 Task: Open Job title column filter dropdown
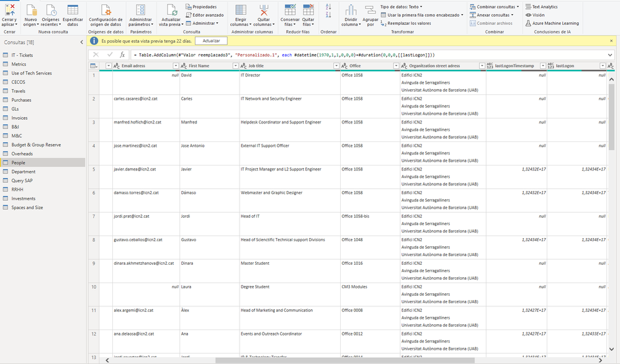(x=336, y=66)
